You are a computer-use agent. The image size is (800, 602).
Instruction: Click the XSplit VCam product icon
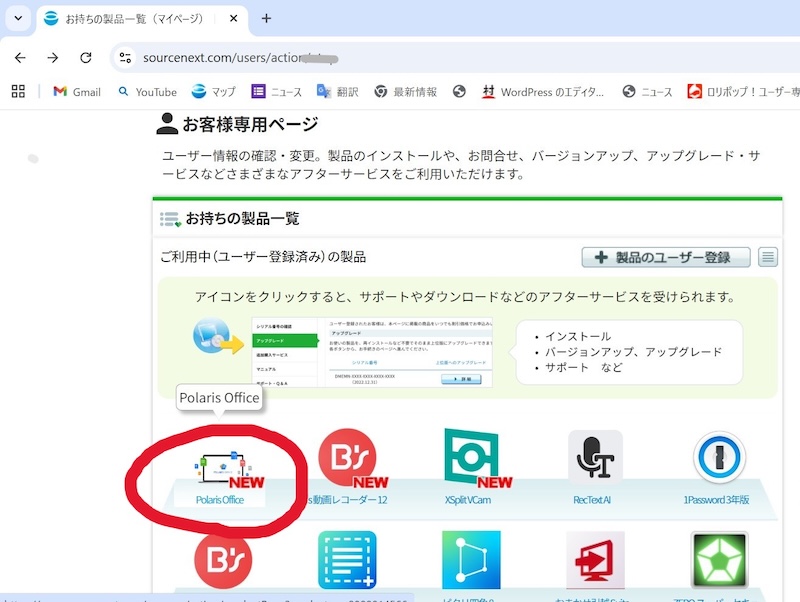coord(471,458)
